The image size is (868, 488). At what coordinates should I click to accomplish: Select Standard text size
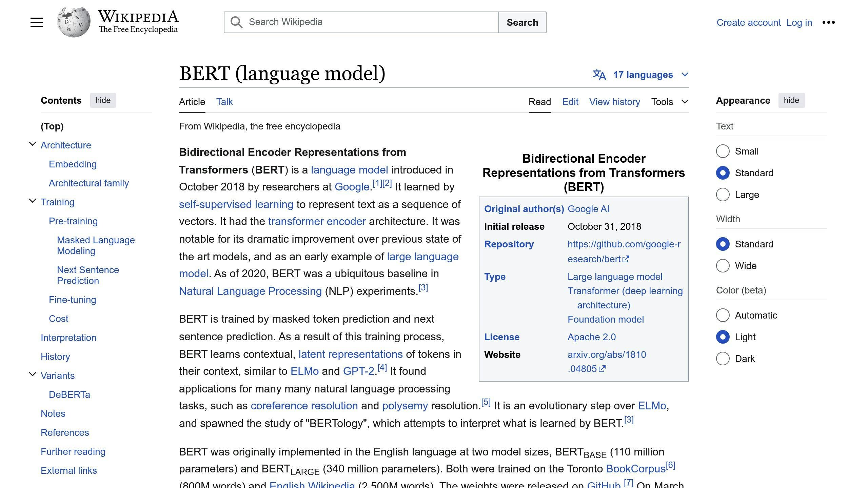point(723,173)
